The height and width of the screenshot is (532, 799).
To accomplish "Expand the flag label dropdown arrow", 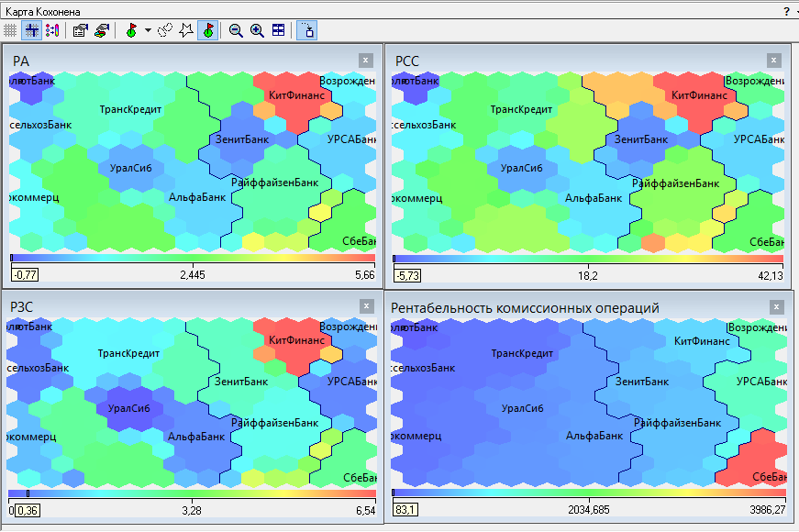I will tap(148, 30).
